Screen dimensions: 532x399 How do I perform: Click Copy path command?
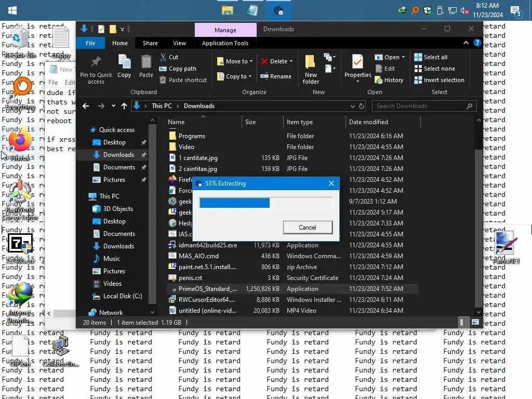178,69
